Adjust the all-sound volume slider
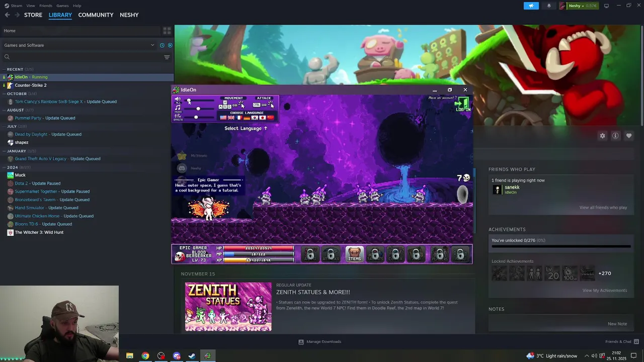The height and width of the screenshot is (362, 644). [199, 101]
